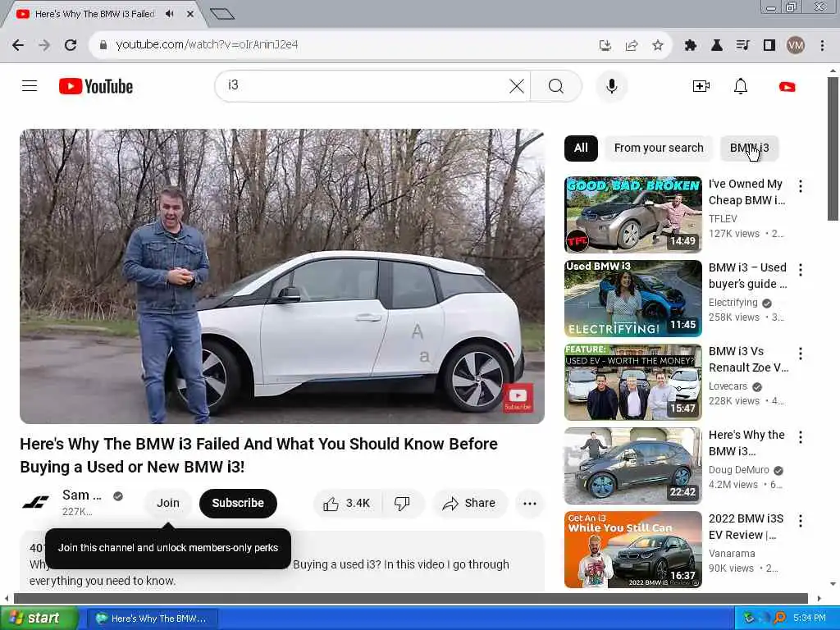Click the search magnifier button
The image size is (840, 630).
point(556,85)
